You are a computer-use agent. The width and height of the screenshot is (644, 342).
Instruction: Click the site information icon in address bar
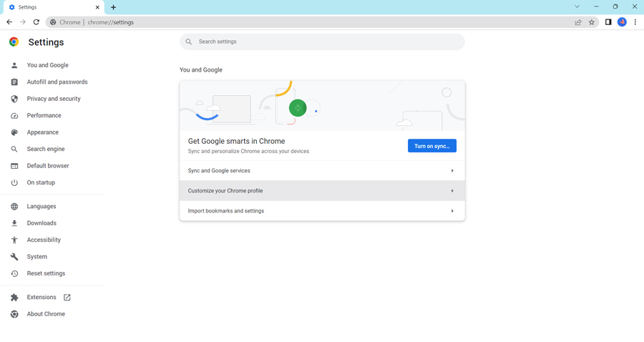click(53, 22)
